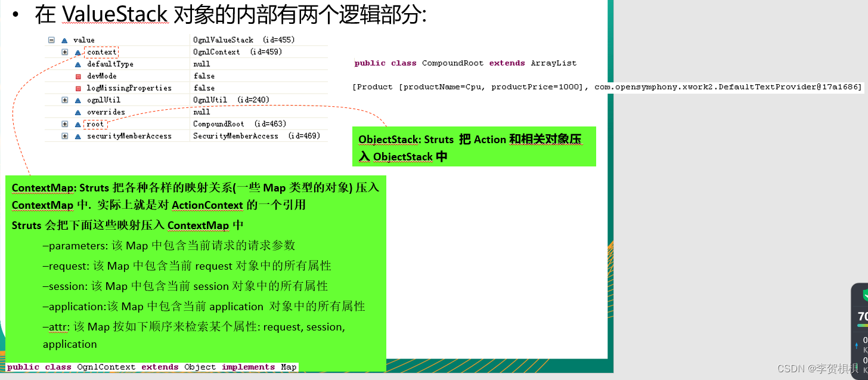Select the ognlUtil variable name
868x380 pixels.
pos(104,100)
